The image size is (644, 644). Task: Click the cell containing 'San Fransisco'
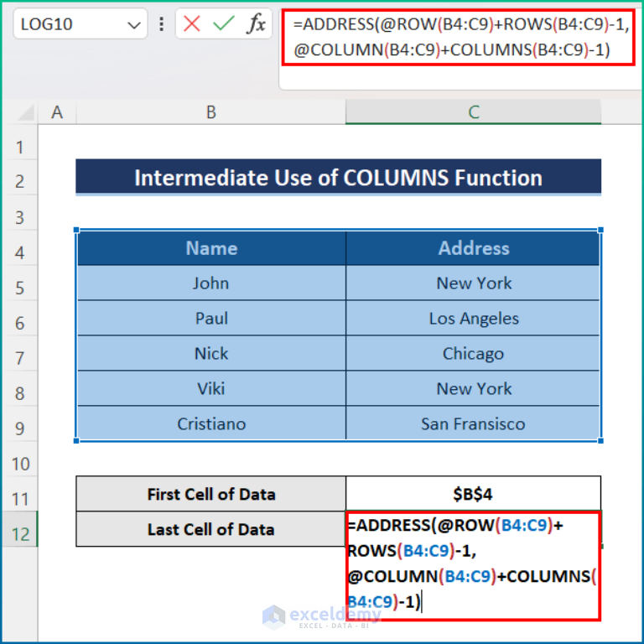click(x=473, y=423)
